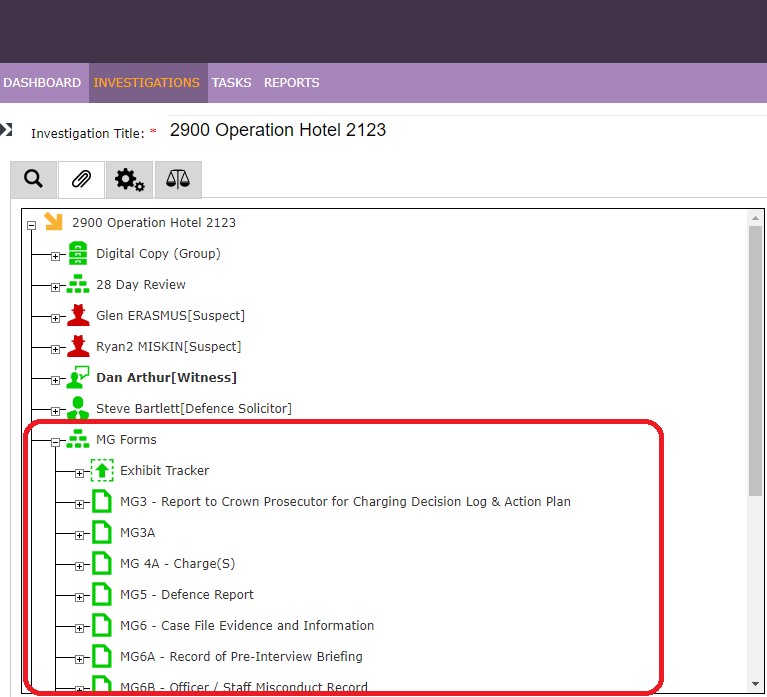
Task: Click the MG6A Pre-Interview Briefing document icon
Action: tap(102, 656)
